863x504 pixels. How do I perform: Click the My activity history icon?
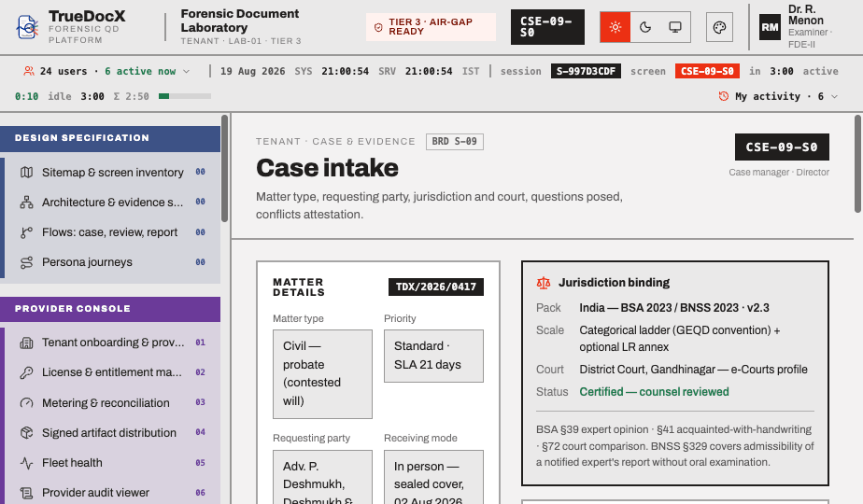click(724, 96)
